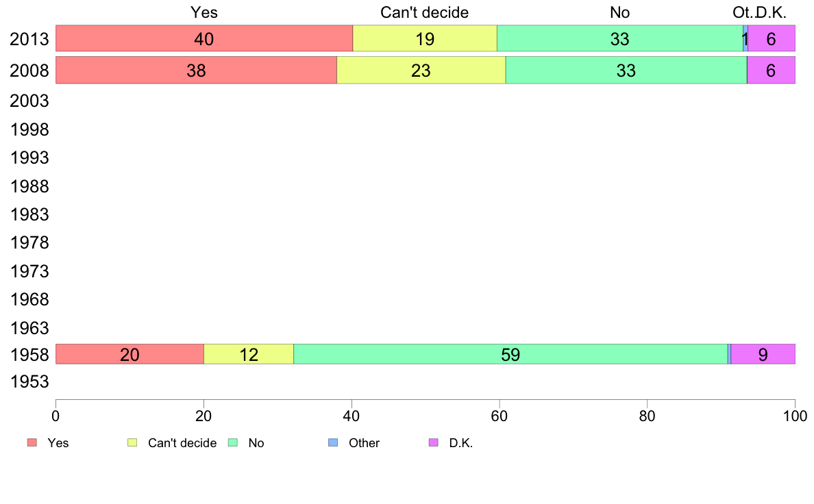Screen dimensions: 814x504
Task: Select the 1958 No segment showing 59
Action: pyautogui.click(x=511, y=354)
